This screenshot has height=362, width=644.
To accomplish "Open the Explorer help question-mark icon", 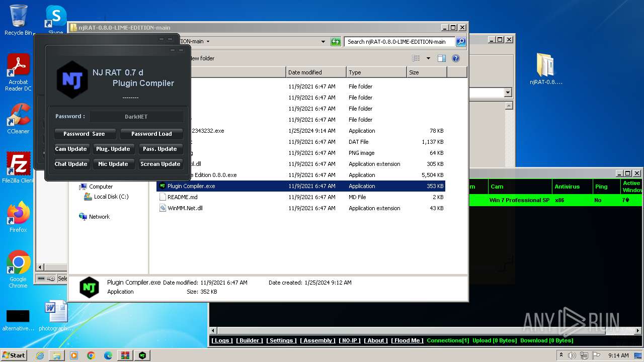I will coord(456,58).
